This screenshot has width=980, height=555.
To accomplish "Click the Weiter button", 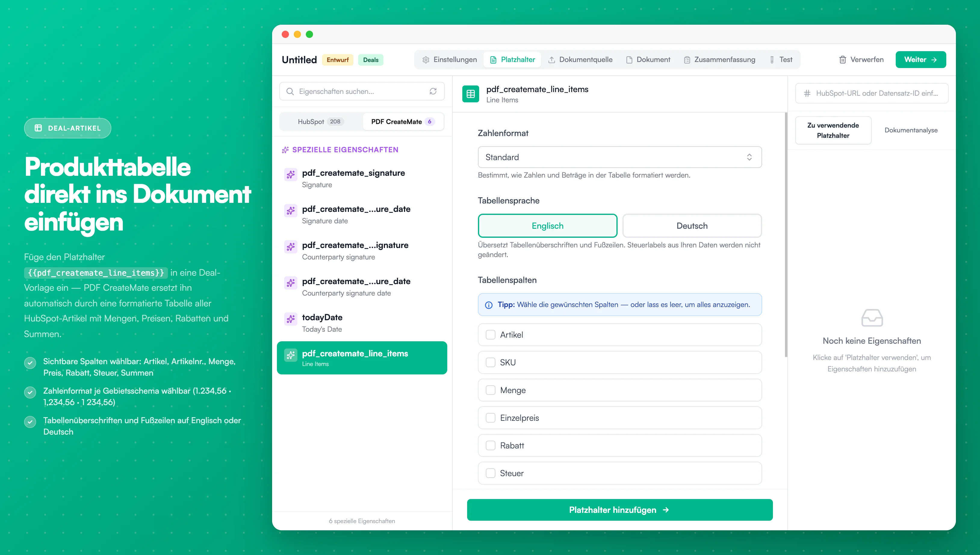I will click(920, 60).
